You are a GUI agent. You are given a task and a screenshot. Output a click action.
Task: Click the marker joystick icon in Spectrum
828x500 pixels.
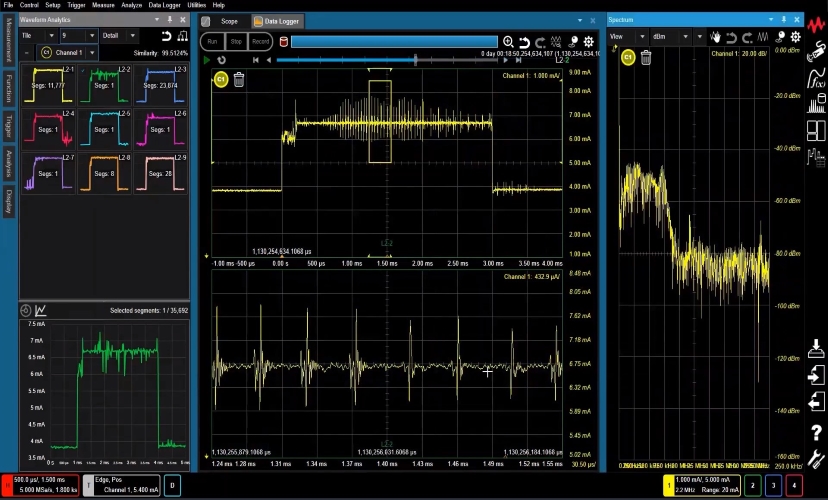780,37
